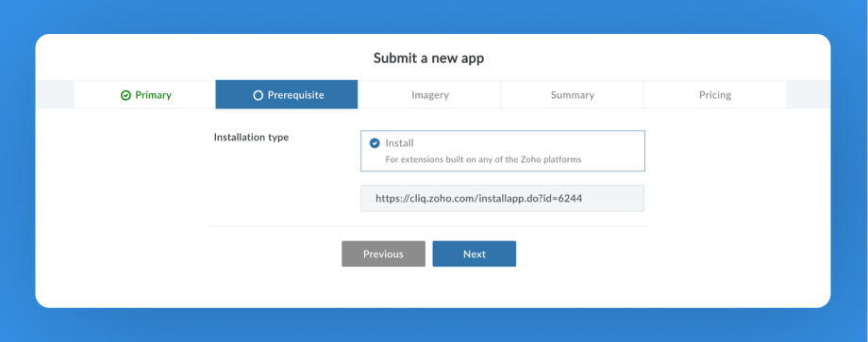The image size is (868, 342).
Task: Click the grey strip left of Primary tab
Action: (x=55, y=94)
